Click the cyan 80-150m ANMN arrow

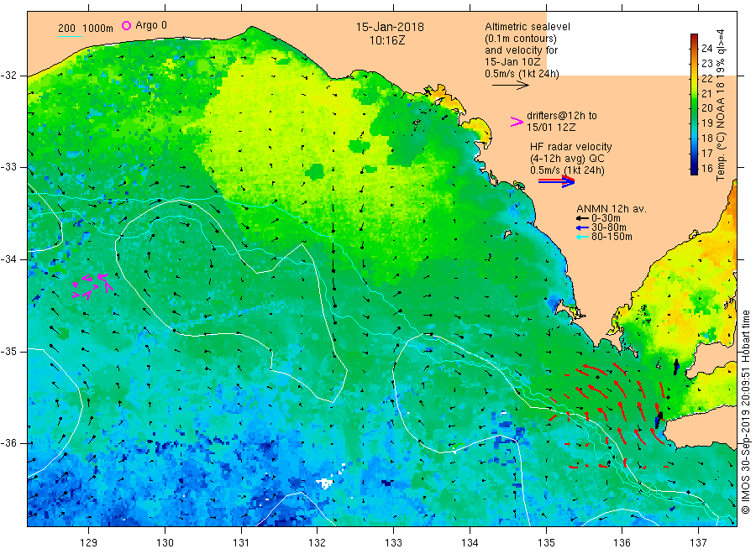click(583, 237)
